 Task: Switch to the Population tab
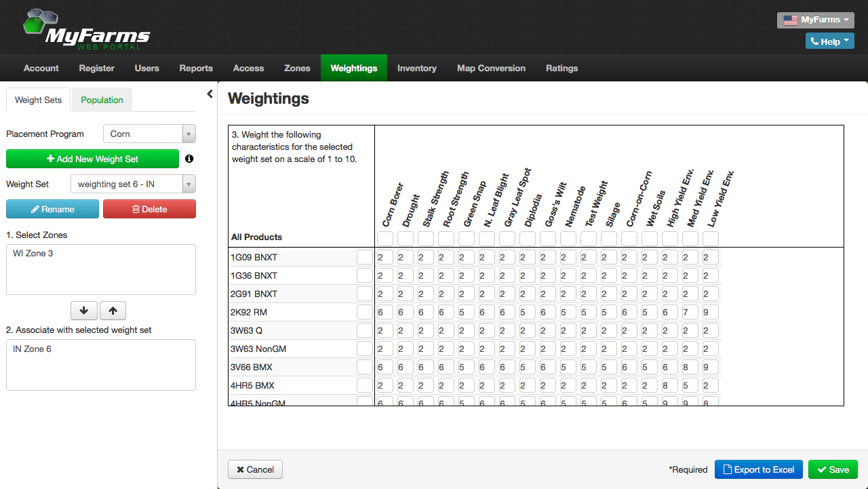coord(102,100)
